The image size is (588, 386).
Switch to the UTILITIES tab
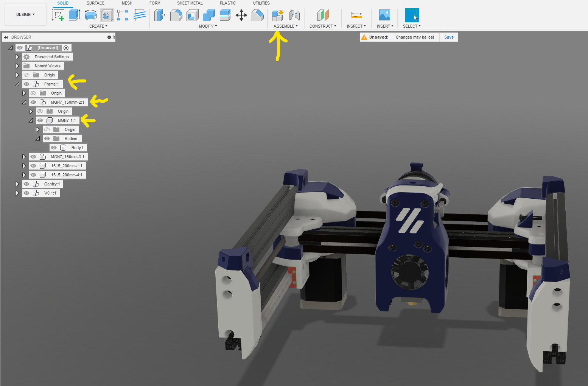(261, 3)
